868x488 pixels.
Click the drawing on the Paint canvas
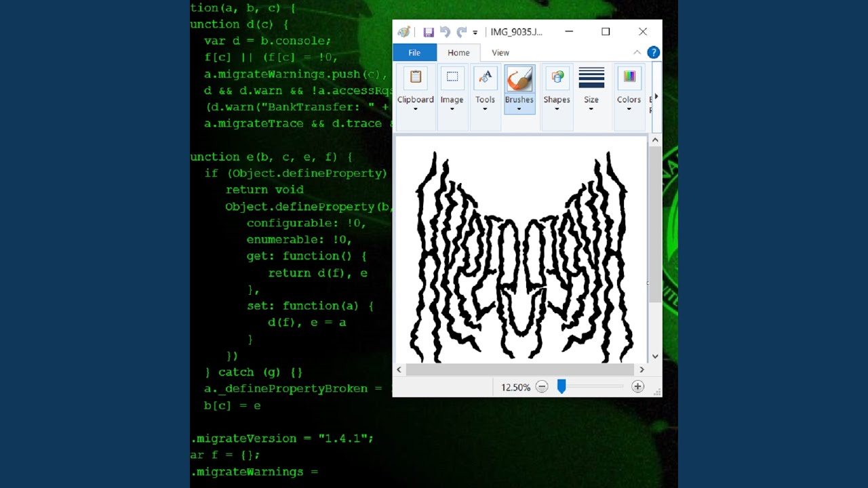coord(521,258)
